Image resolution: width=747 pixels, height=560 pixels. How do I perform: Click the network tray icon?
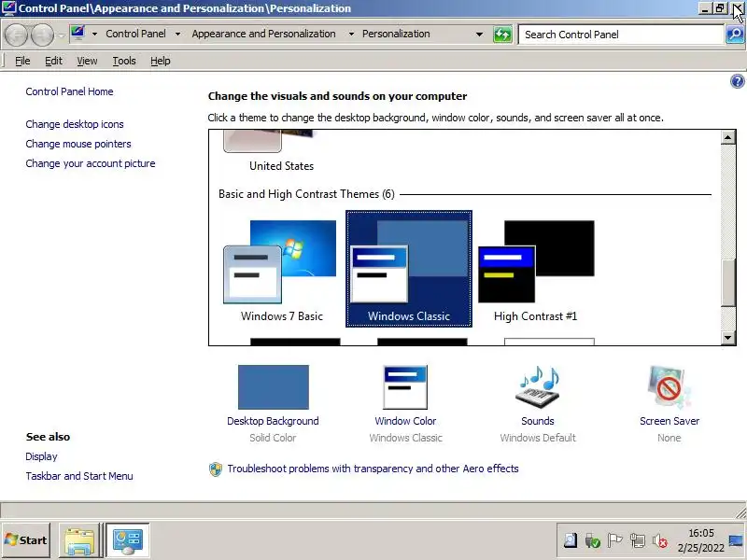click(x=638, y=540)
